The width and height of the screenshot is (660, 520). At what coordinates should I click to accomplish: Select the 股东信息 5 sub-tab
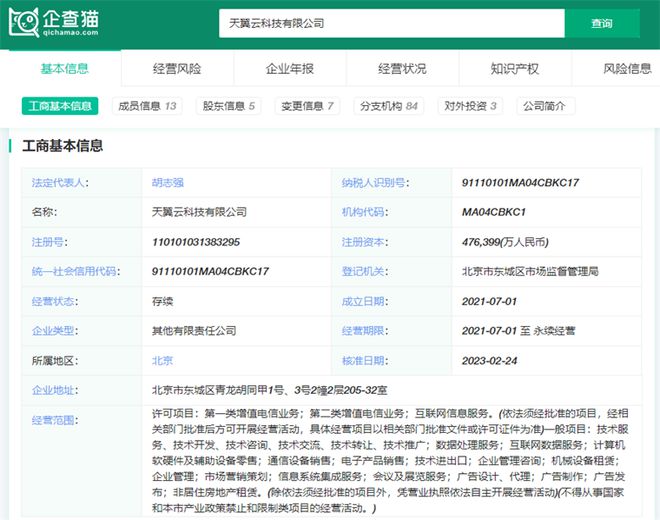click(x=229, y=106)
